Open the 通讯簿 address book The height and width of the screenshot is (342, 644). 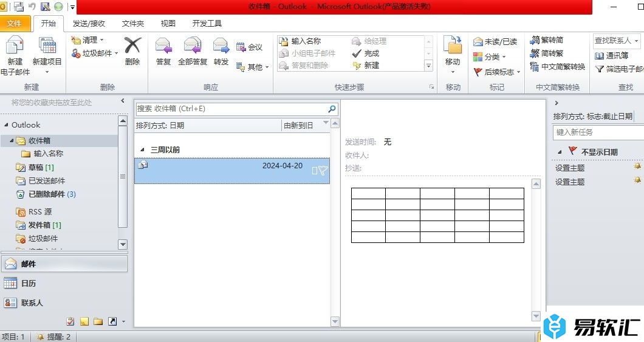(x=612, y=55)
